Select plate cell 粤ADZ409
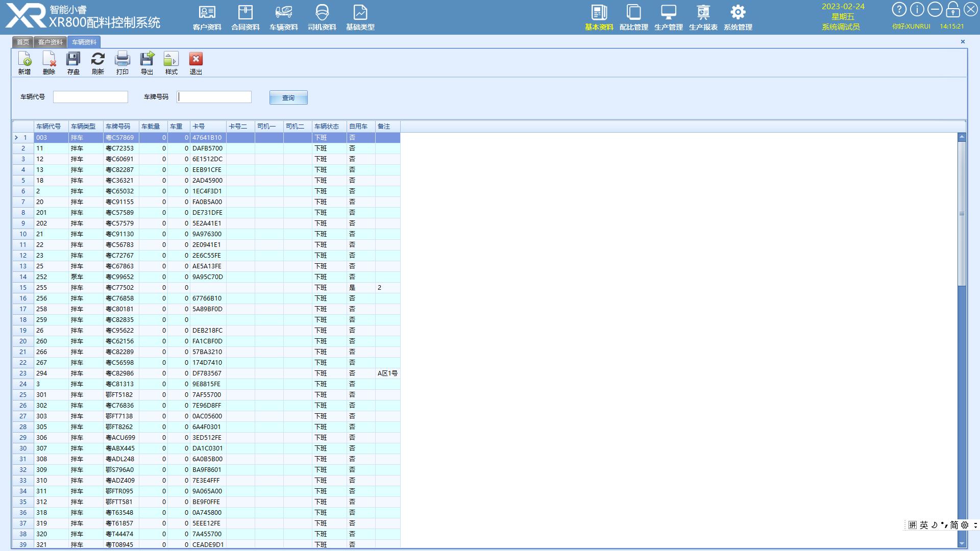 [x=121, y=481]
